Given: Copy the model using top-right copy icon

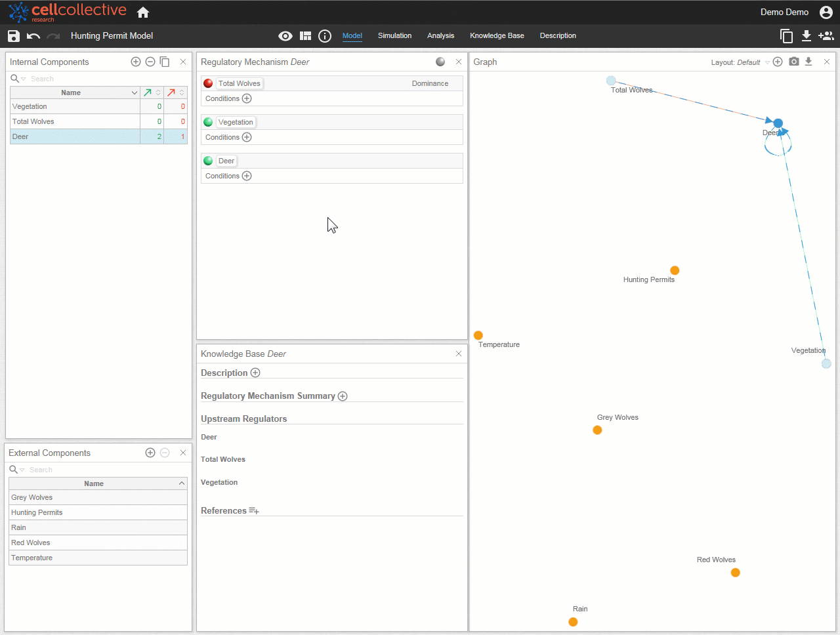Looking at the screenshot, I should point(786,36).
